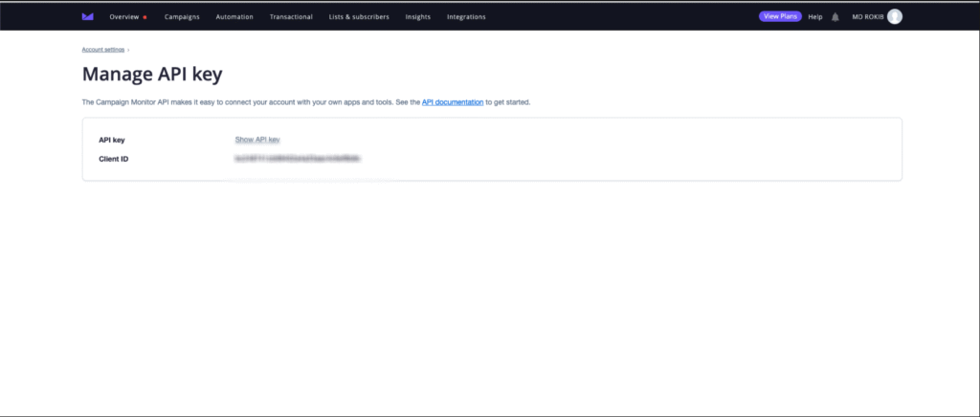
Task: Go back via Account settings breadcrumb
Action: tap(103, 49)
